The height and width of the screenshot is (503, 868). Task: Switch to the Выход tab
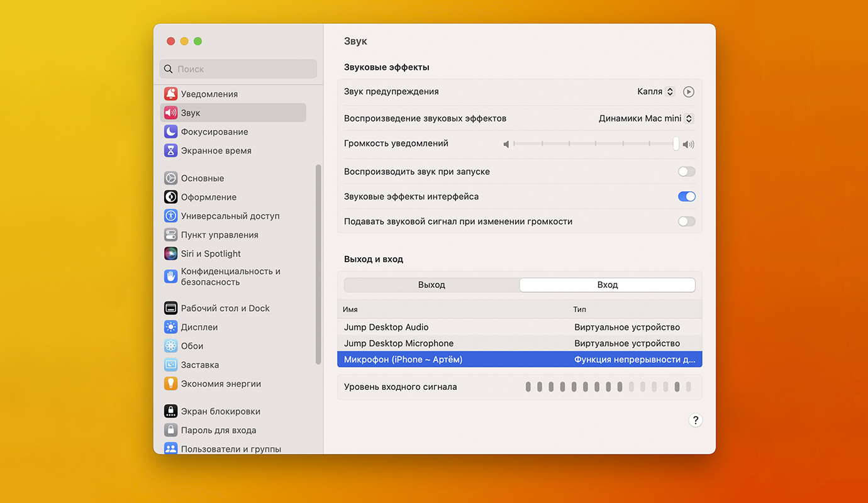coord(431,285)
